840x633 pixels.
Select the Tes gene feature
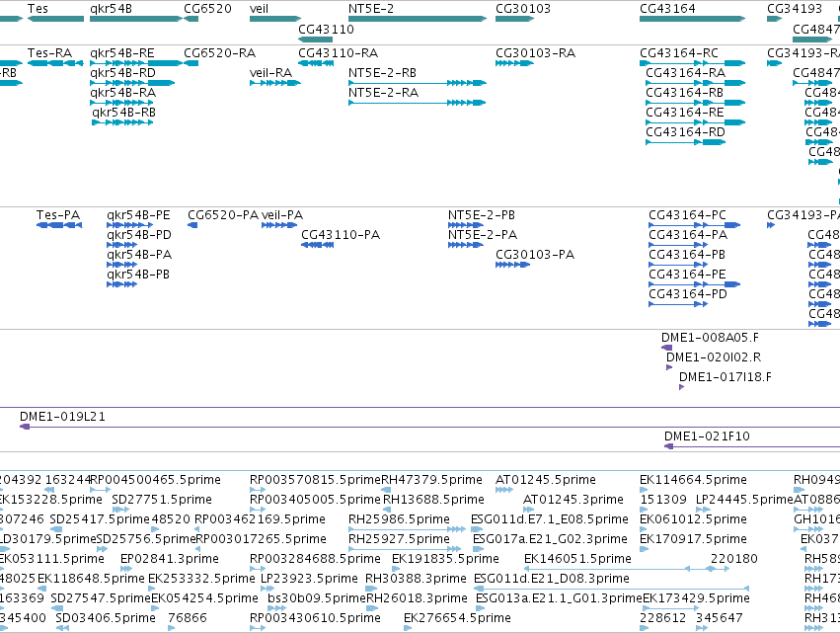coord(55,19)
